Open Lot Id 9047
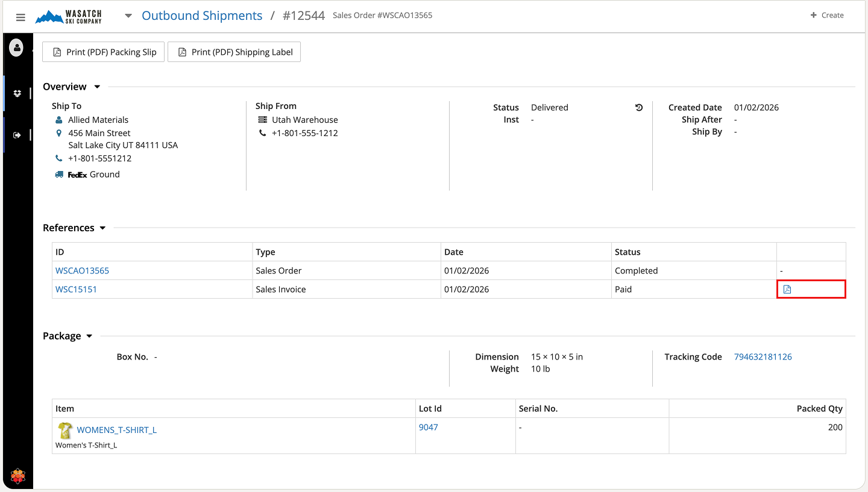 (429, 428)
